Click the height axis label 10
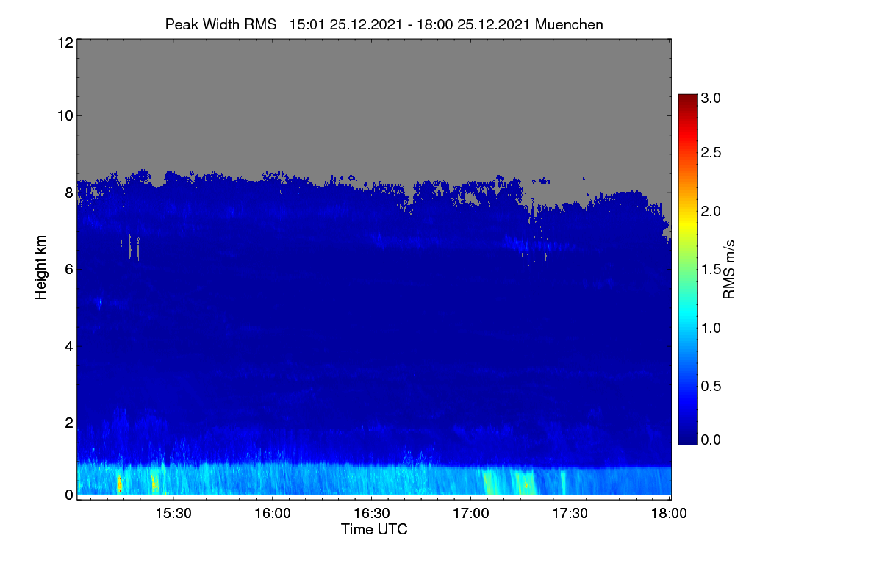 [65, 115]
